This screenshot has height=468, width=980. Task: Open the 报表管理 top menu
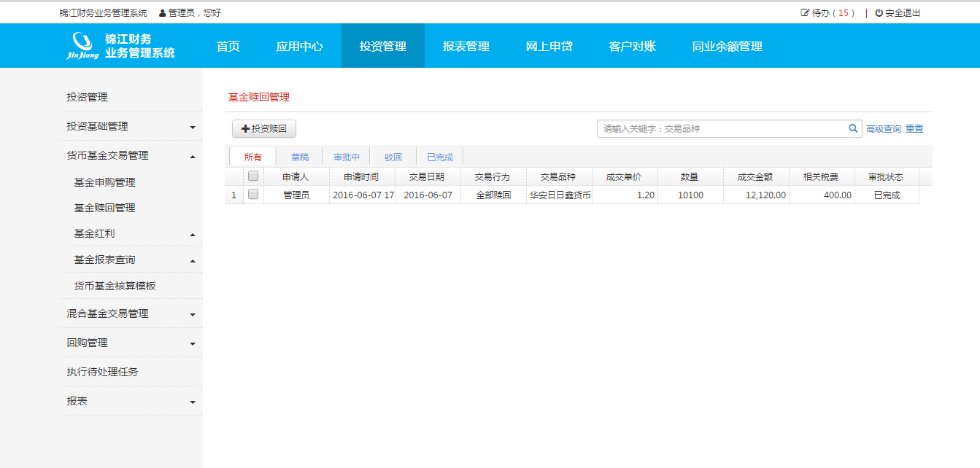[x=466, y=46]
